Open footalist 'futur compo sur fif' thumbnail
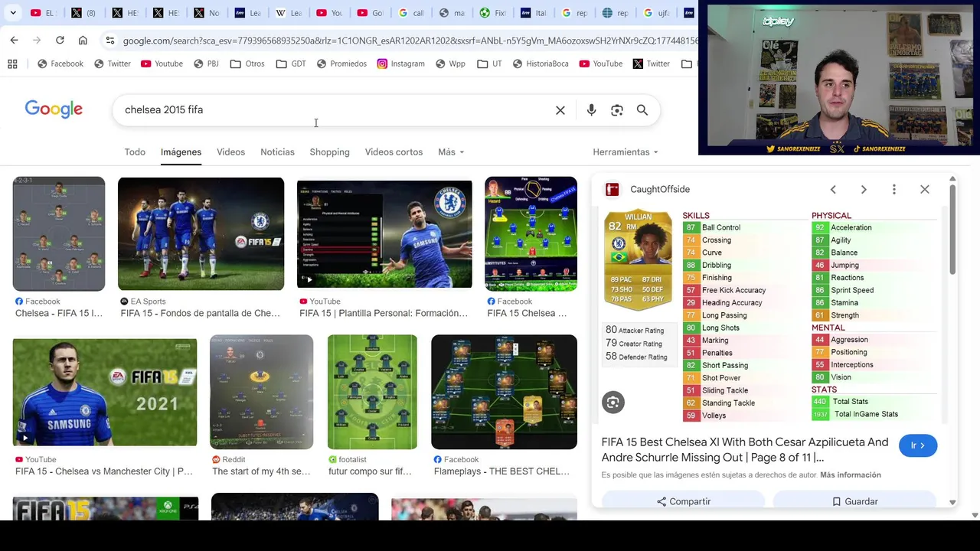 (372, 392)
